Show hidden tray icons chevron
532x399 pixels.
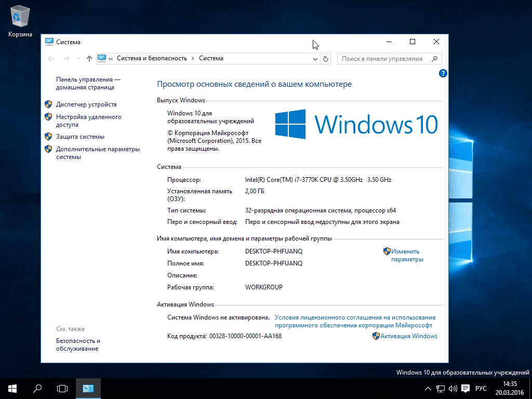coord(428,389)
